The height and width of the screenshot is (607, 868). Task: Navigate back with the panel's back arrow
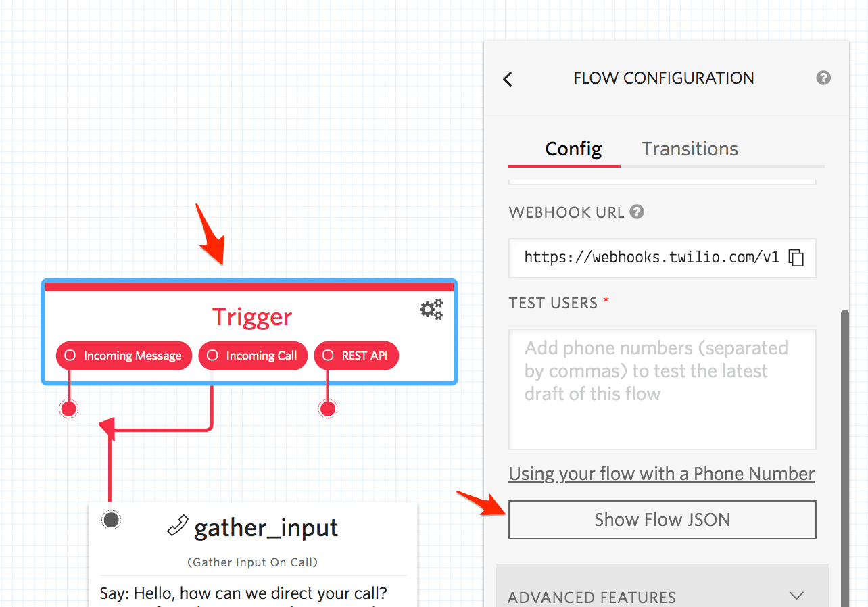[x=507, y=79]
